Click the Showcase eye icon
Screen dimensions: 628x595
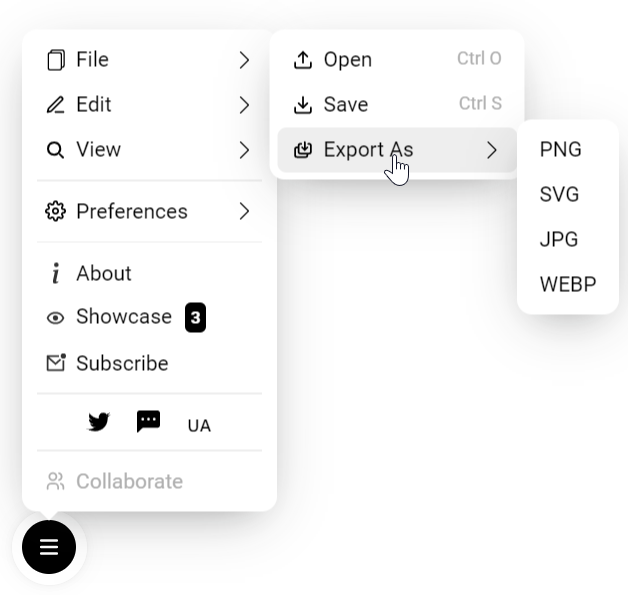[55, 318]
